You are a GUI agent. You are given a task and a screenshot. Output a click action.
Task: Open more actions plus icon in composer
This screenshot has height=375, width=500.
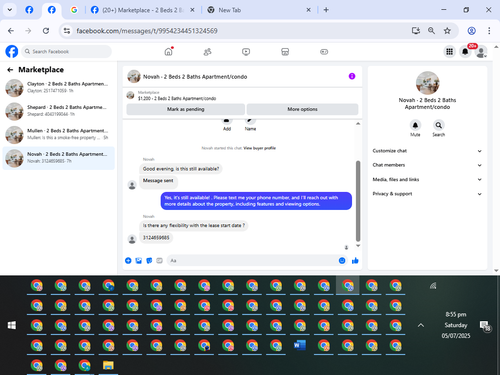128,261
